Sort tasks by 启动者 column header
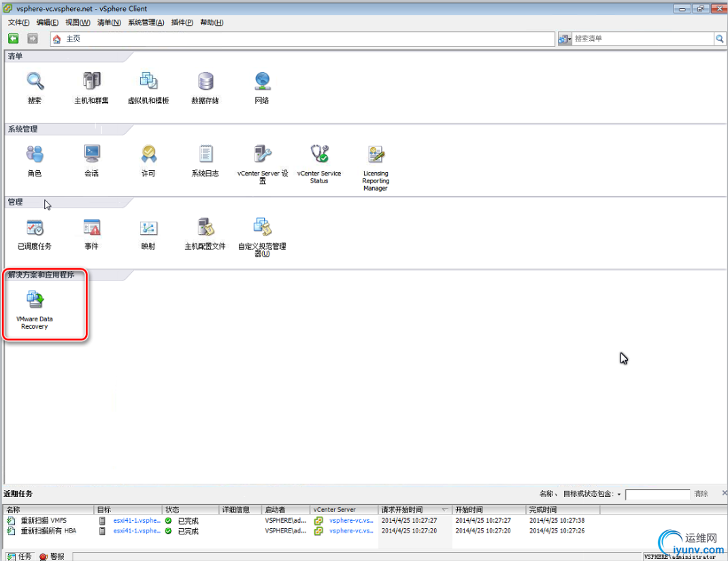 point(286,510)
